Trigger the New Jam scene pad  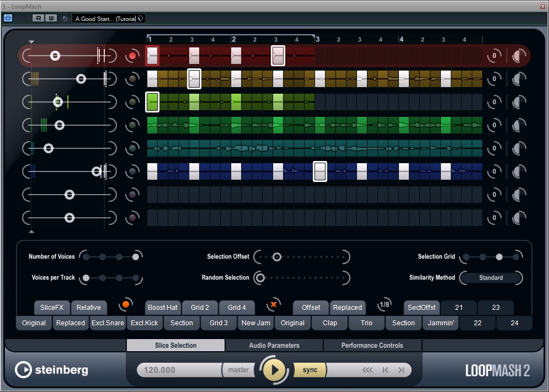(x=255, y=323)
